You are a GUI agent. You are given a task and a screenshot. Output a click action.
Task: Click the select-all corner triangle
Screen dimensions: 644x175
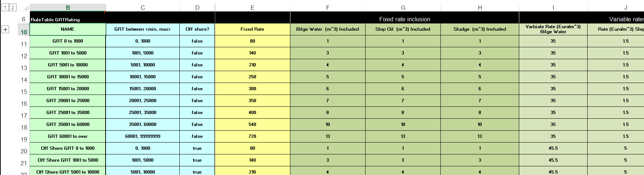click(x=26, y=8)
